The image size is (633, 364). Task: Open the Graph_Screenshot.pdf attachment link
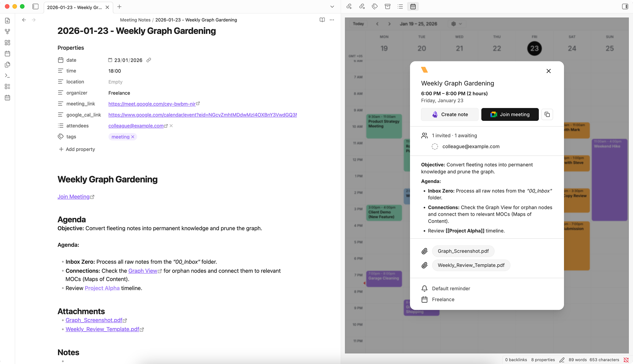click(x=94, y=320)
